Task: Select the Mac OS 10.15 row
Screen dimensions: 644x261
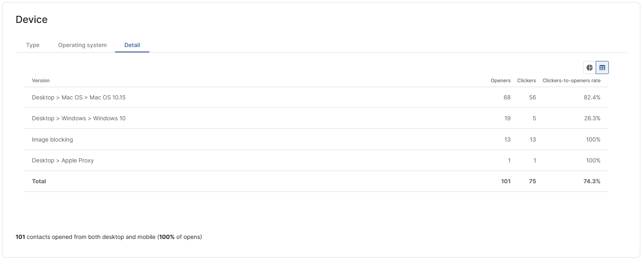Action: pyautogui.click(x=79, y=97)
